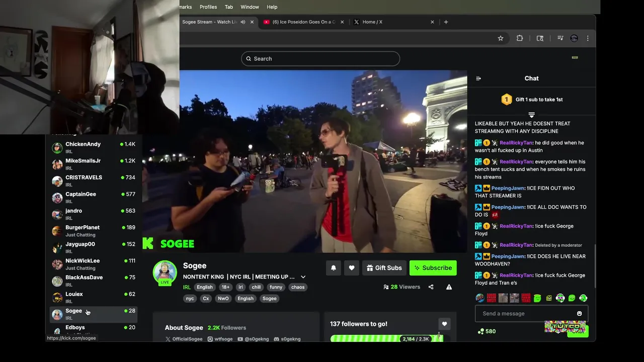Click Sogee's live profile avatar
Screen dimensions: 644x362
(165, 273)
